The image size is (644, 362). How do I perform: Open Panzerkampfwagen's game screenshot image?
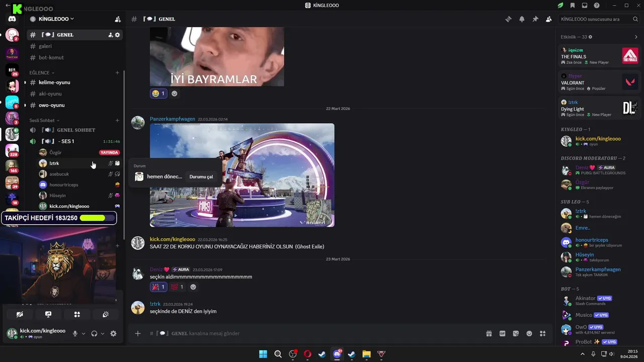point(242,175)
